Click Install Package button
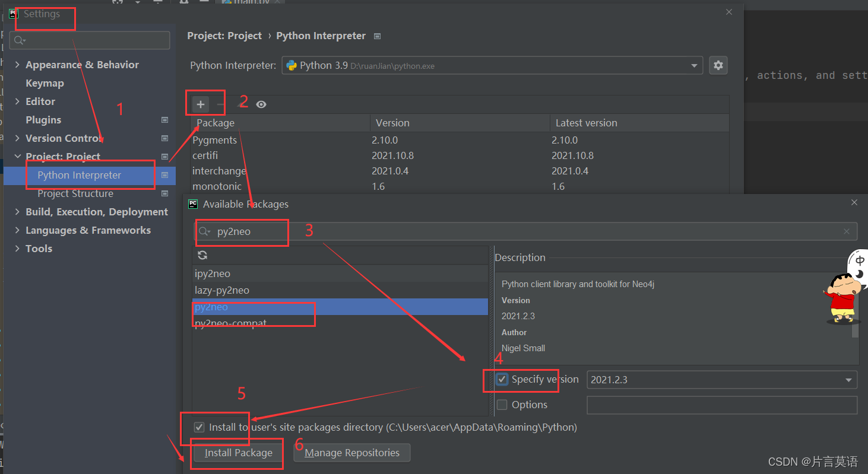Screen dimensions: 868x474 [238, 453]
